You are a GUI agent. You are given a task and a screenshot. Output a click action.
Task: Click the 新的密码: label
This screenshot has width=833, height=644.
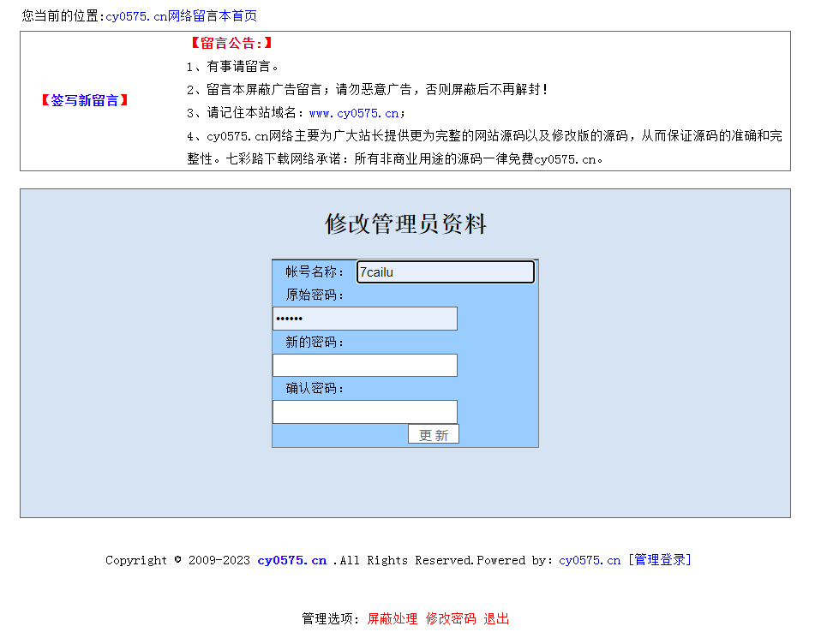click(x=315, y=343)
